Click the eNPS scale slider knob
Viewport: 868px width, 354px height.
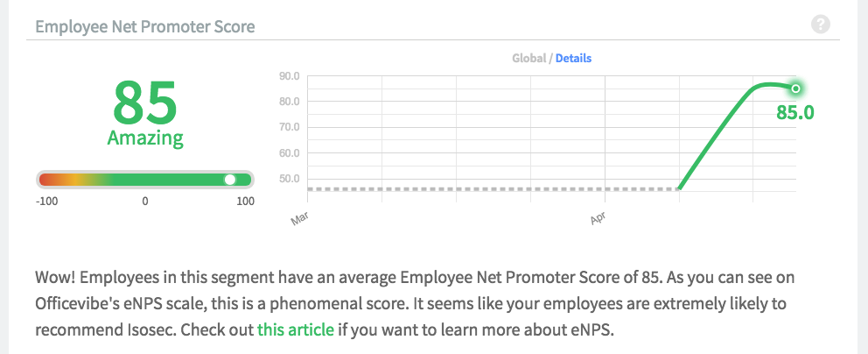pos(230,180)
